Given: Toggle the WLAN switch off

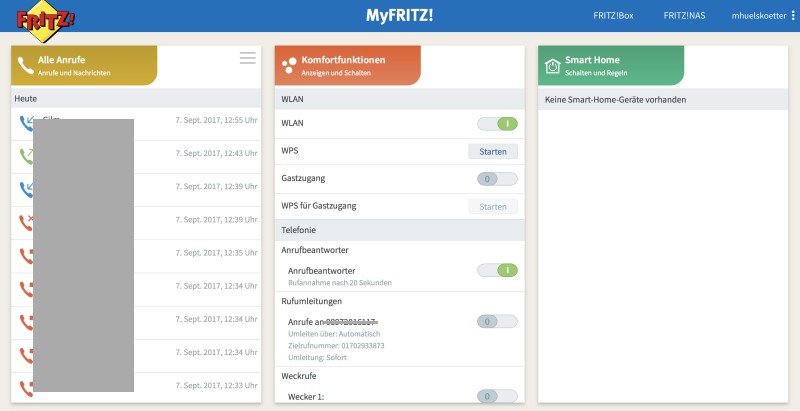Looking at the screenshot, I should [497, 124].
